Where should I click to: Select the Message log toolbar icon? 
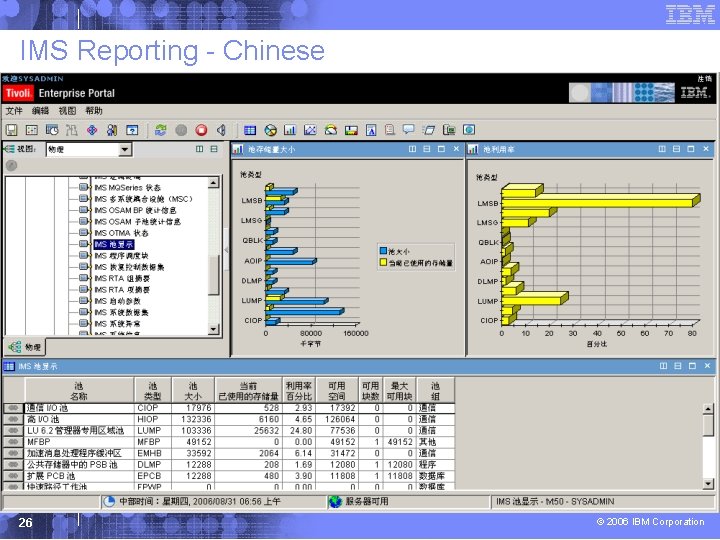click(x=390, y=130)
